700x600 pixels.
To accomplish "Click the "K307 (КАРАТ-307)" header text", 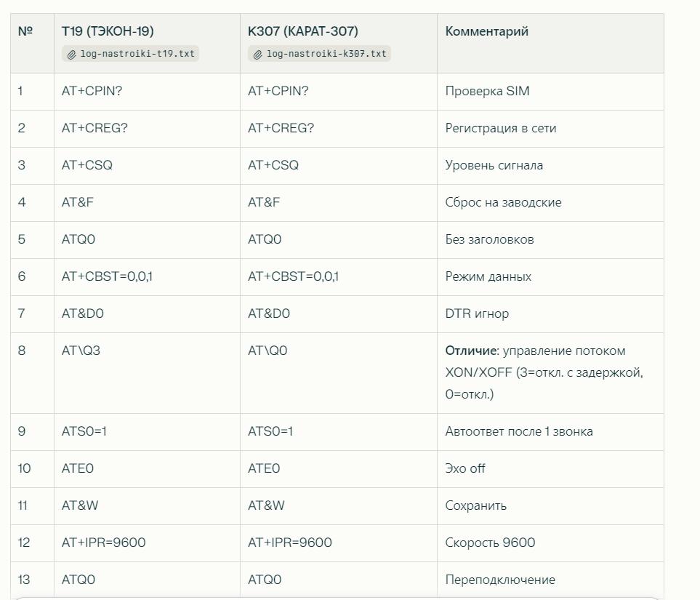I will pyautogui.click(x=302, y=31).
